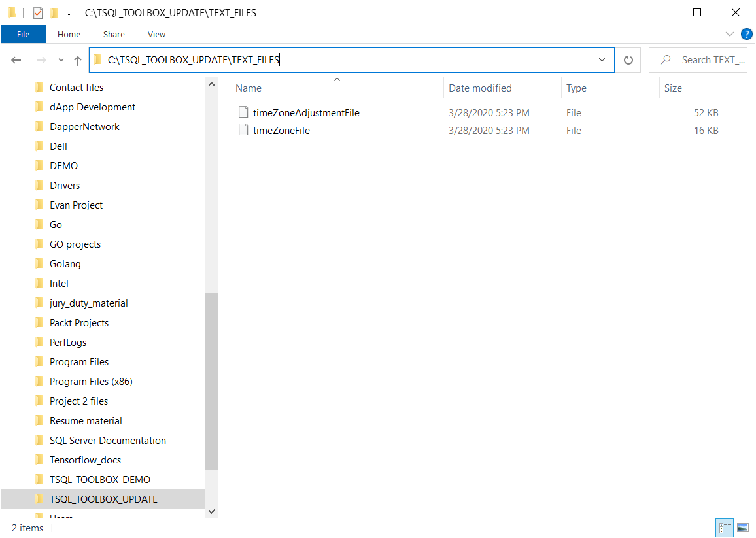The width and height of the screenshot is (756, 538).
Task: Click the 52 KB size value
Action: click(x=706, y=113)
